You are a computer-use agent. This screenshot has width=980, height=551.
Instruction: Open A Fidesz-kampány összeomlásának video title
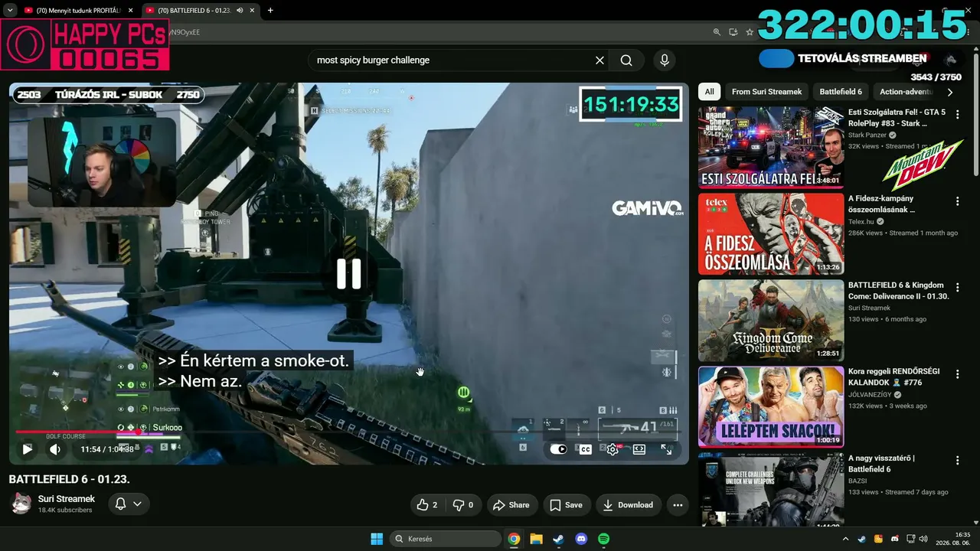[x=882, y=204]
